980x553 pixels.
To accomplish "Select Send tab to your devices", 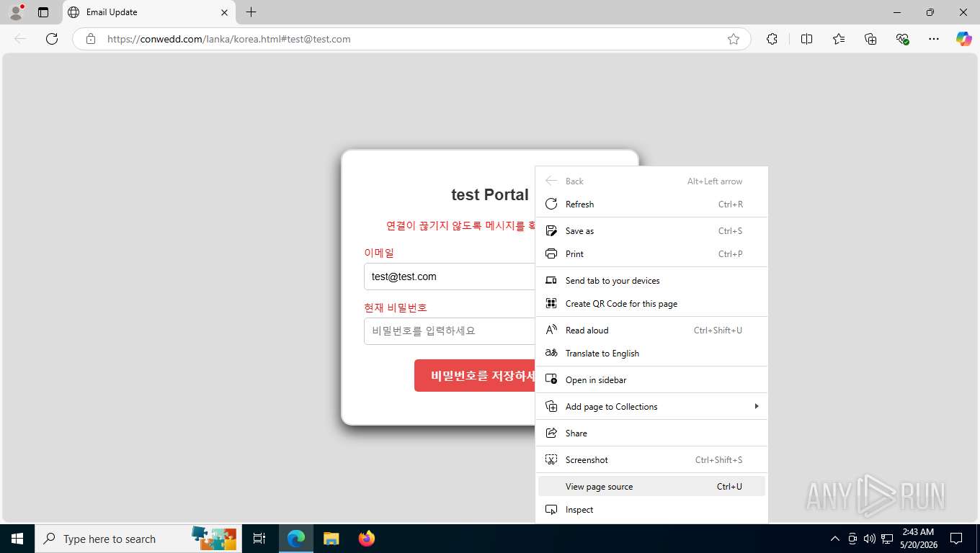I will point(652,281).
